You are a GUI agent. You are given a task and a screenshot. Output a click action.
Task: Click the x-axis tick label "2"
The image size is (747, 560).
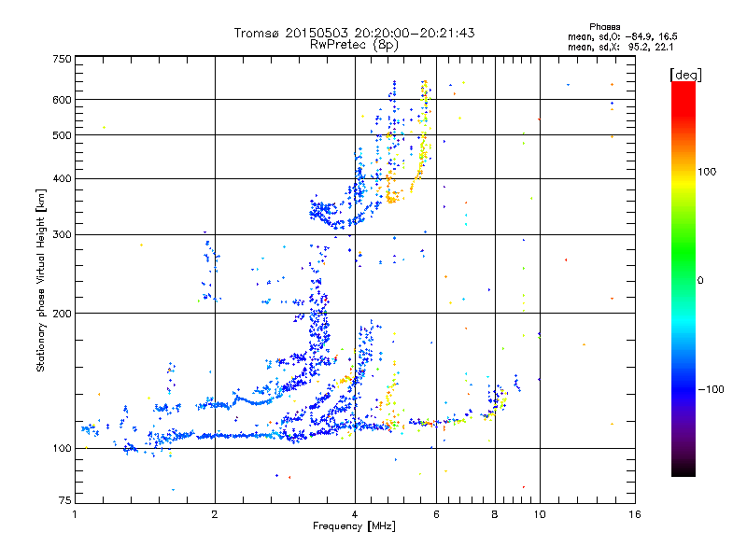tap(215, 514)
